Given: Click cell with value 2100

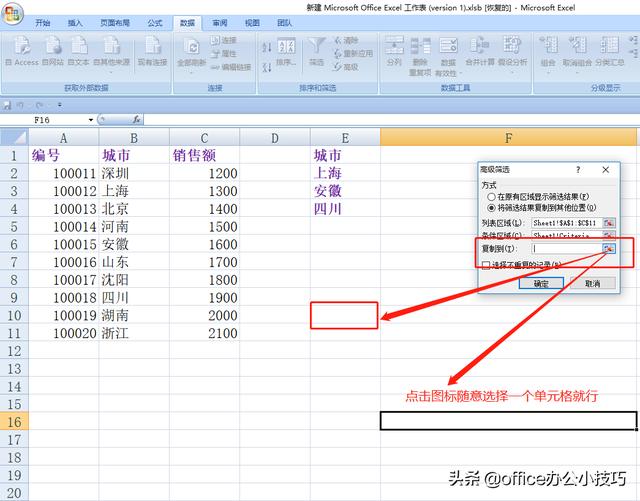Looking at the screenshot, I should coord(204,333).
